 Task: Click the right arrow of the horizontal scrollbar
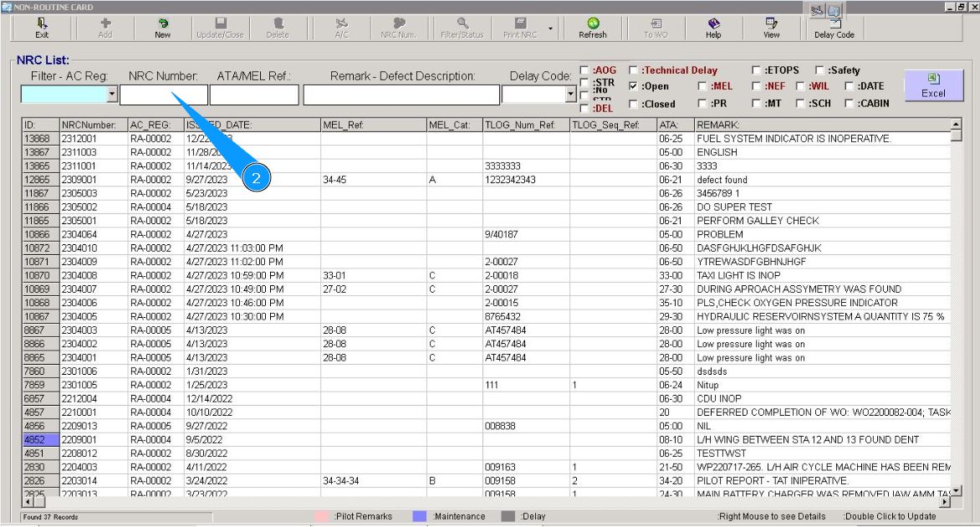coord(945,501)
